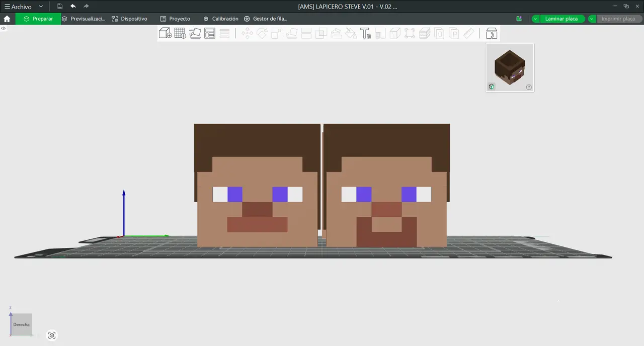
Task: Select the Move gizmo tool
Action: 247,33
